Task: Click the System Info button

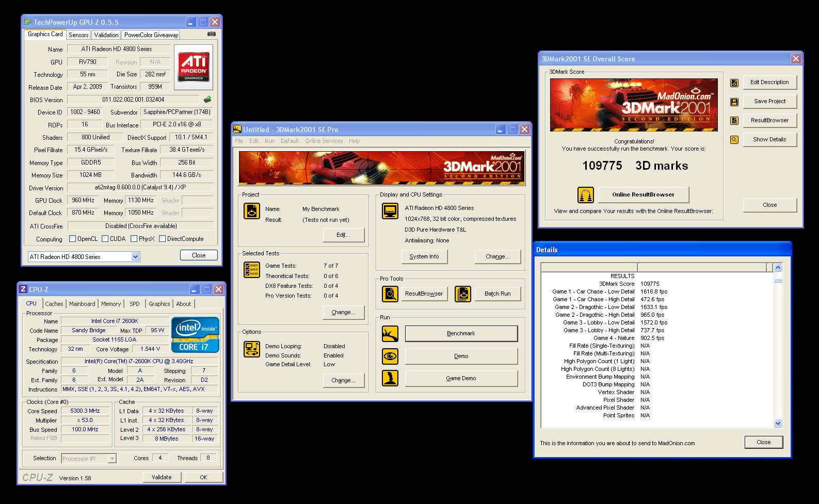Action: pyautogui.click(x=424, y=257)
